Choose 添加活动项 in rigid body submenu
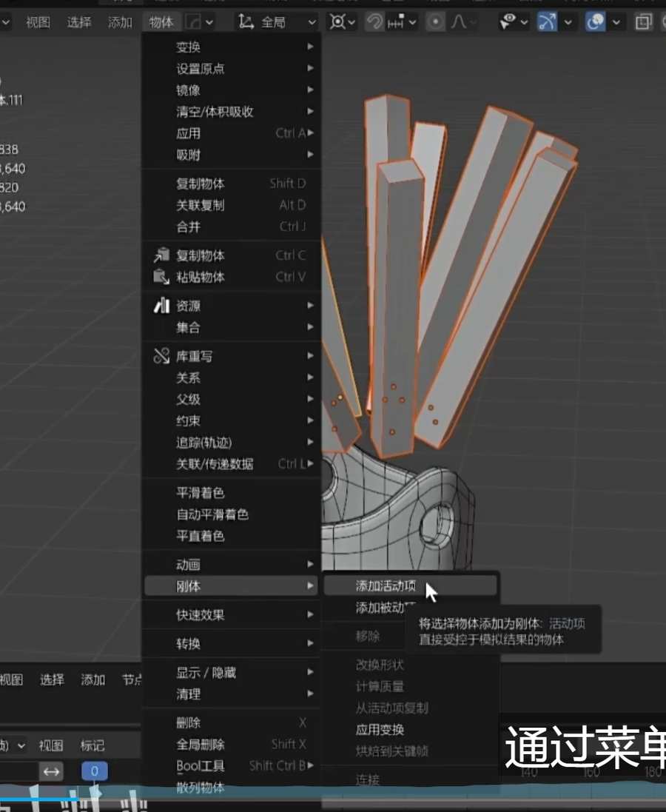The height and width of the screenshot is (812, 666). (x=386, y=586)
